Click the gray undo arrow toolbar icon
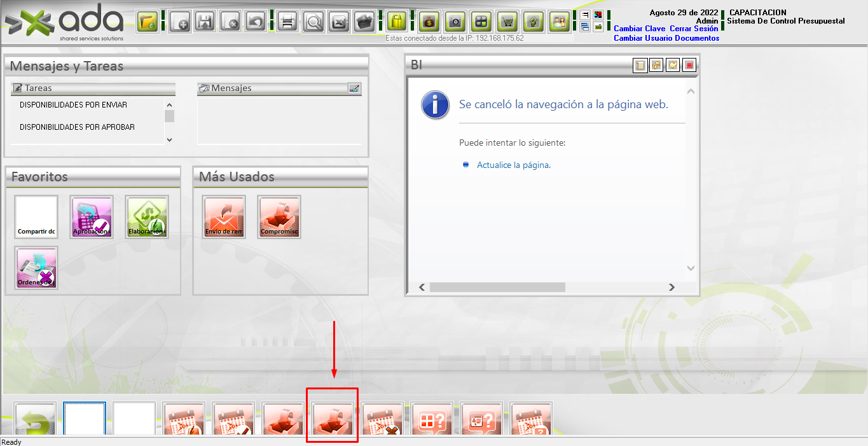Image resolution: width=868 pixels, height=446 pixels. (x=255, y=22)
